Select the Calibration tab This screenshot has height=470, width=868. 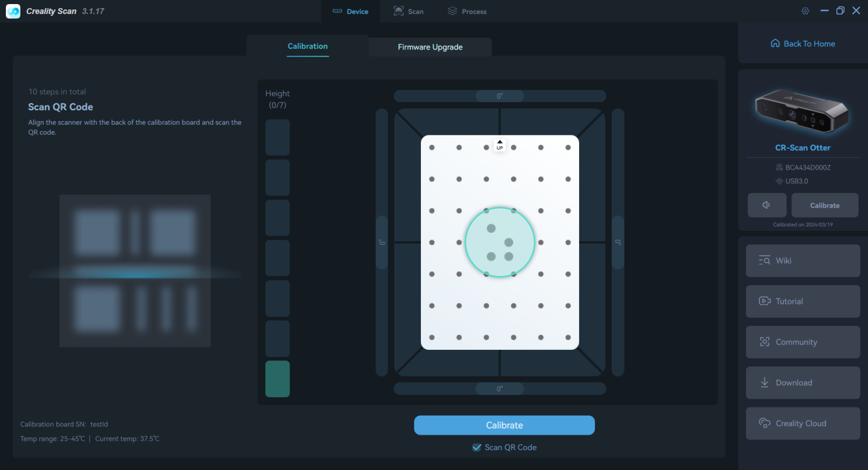(x=308, y=46)
